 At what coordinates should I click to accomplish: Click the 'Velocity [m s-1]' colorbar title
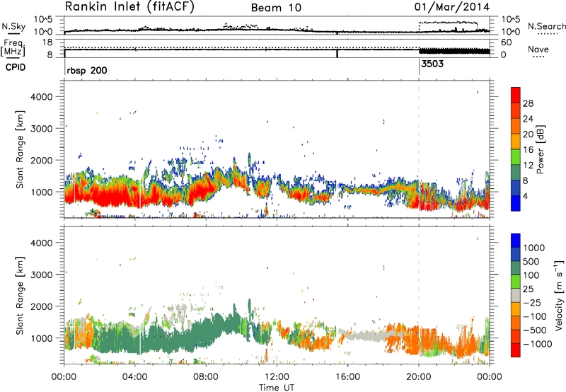coord(560,295)
